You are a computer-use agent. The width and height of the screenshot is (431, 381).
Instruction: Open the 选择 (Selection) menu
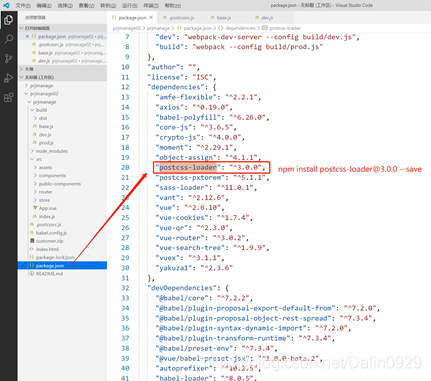[x=65, y=5]
